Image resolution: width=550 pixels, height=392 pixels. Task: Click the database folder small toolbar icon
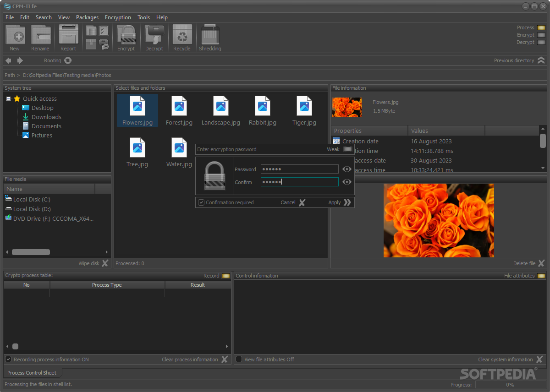click(91, 30)
